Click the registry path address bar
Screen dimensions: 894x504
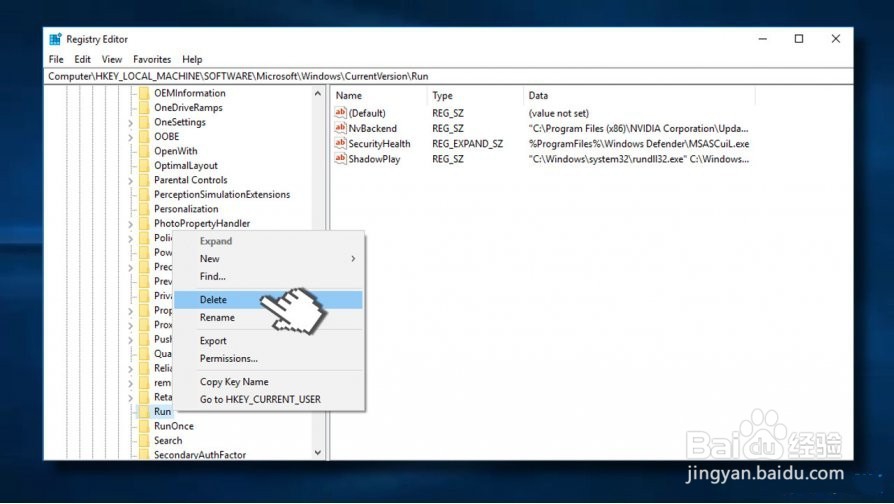click(448, 76)
